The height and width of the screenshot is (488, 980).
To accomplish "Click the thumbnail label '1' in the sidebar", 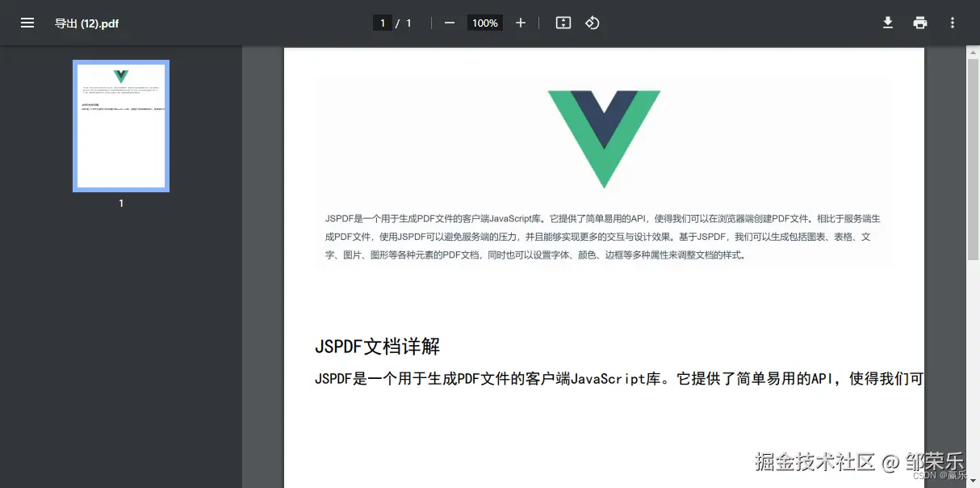I will tap(121, 204).
